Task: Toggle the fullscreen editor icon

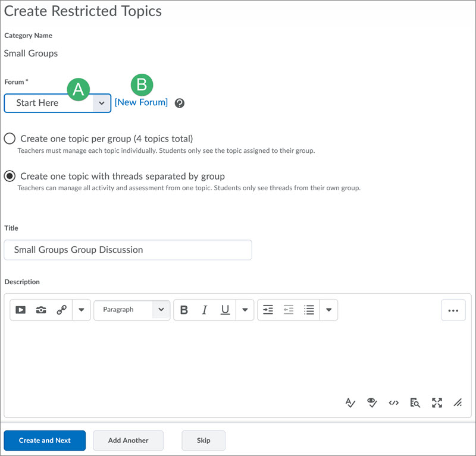Action: pos(437,403)
